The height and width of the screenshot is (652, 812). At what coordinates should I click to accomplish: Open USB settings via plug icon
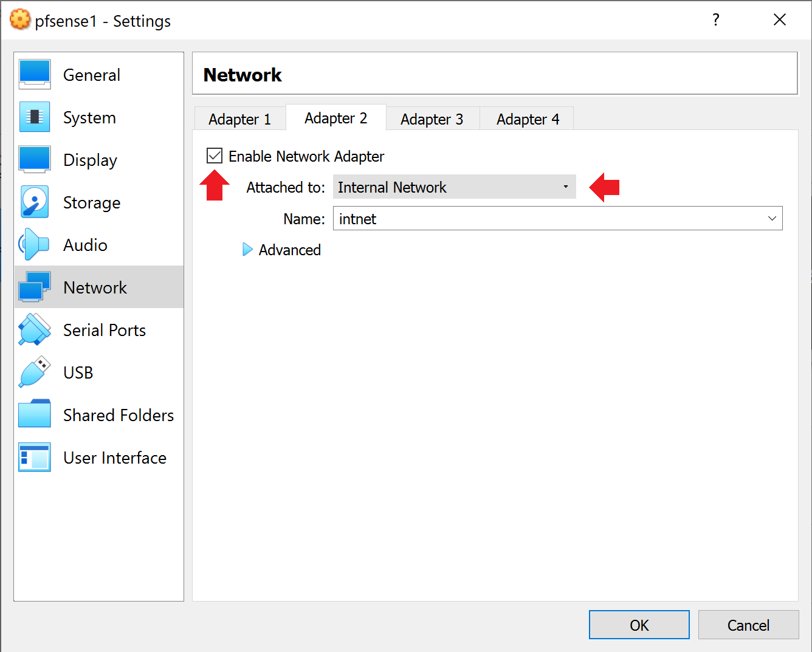click(x=35, y=372)
